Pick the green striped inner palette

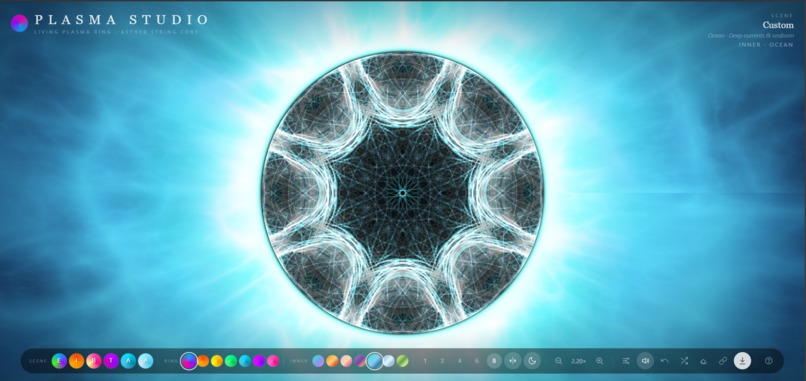(x=402, y=361)
